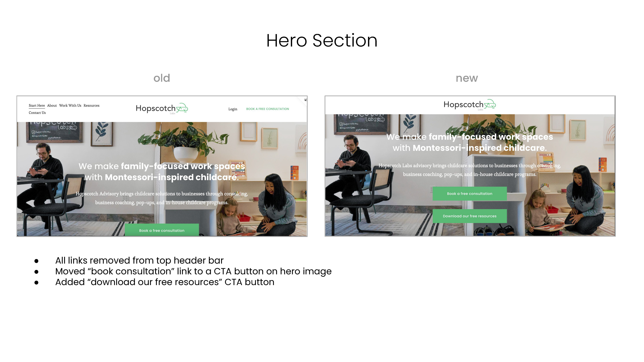The image size is (644, 362).
Task: Click Download our free resources button
Action: (470, 216)
